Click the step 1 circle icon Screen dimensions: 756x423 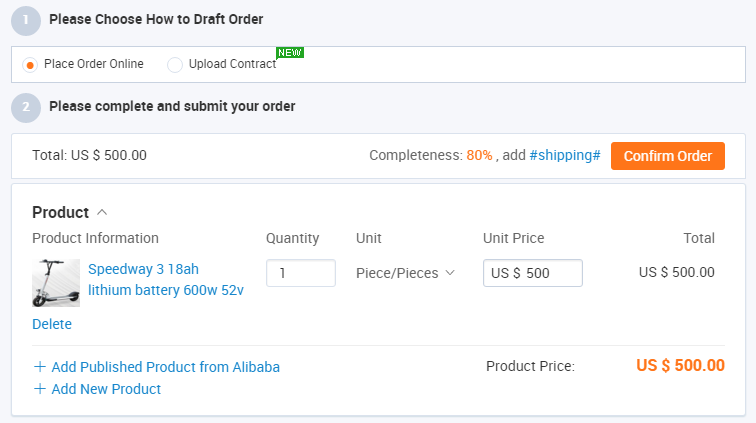[x=26, y=21]
